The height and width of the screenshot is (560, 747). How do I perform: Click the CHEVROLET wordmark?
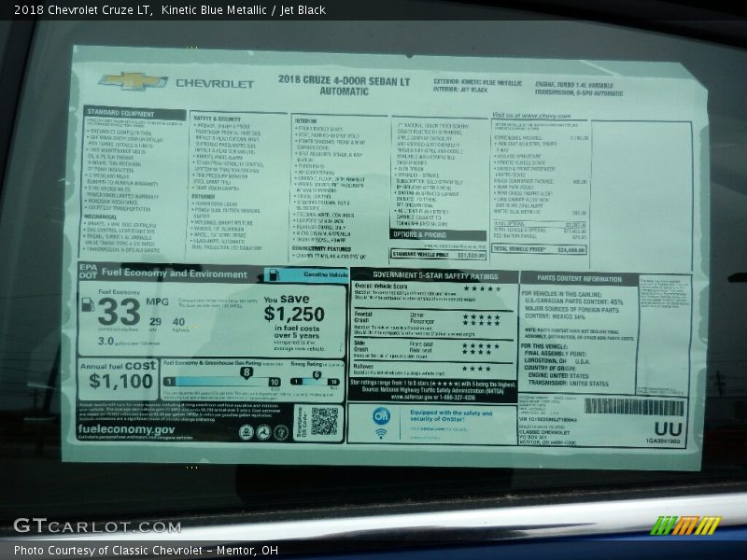coord(215,83)
